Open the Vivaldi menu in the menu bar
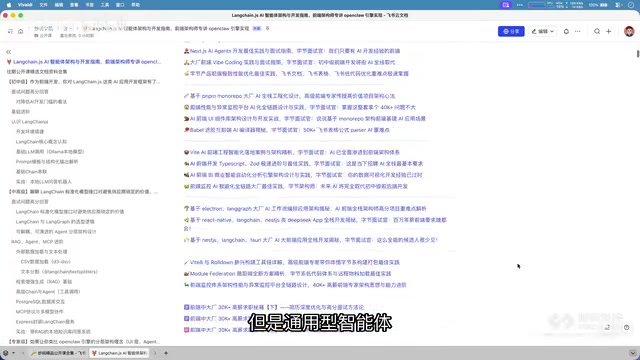Image resolution: width=640 pixels, height=360 pixels. (25, 5)
